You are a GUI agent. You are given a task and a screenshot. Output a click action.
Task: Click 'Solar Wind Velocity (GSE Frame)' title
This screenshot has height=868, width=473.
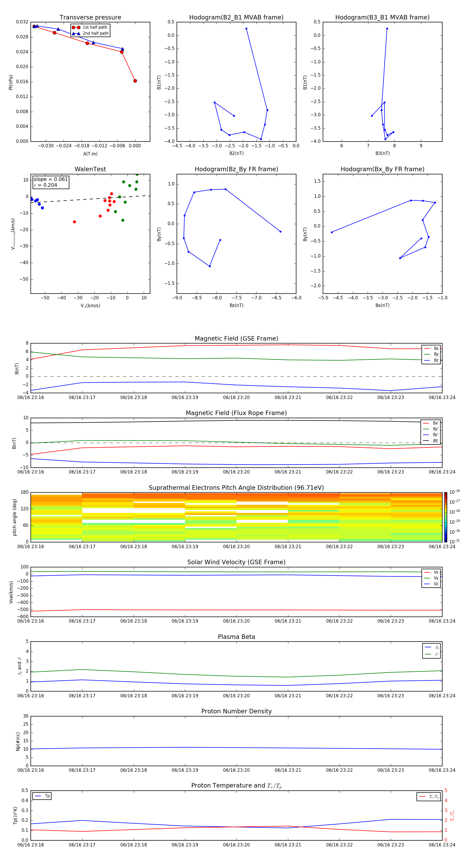point(236,562)
